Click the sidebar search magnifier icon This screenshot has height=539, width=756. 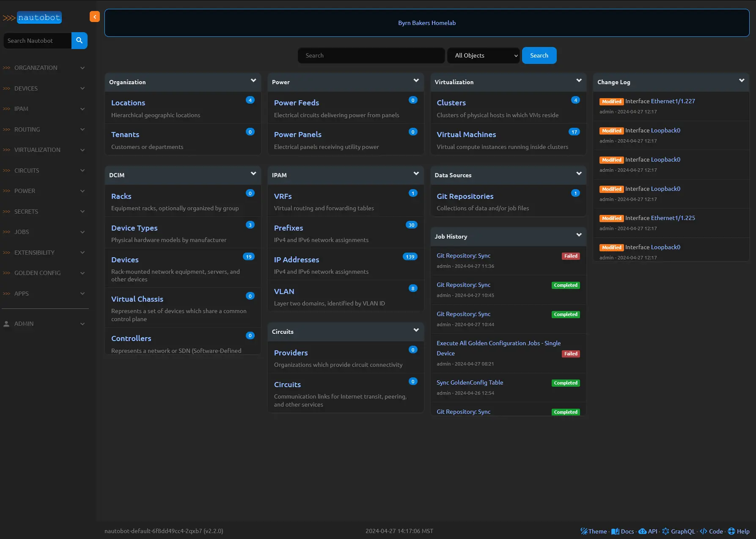pyautogui.click(x=79, y=41)
